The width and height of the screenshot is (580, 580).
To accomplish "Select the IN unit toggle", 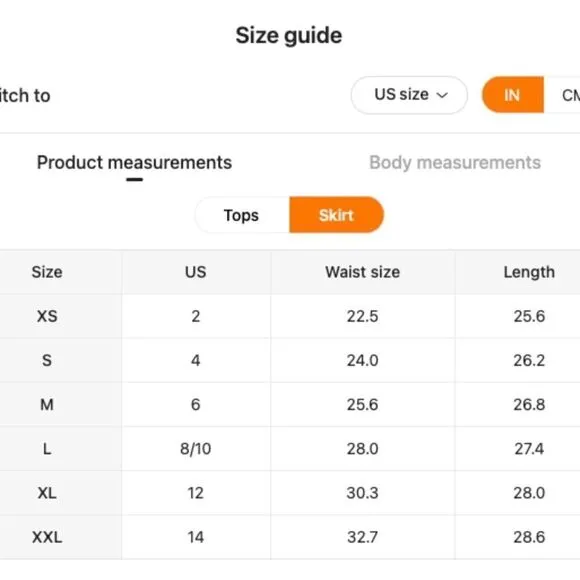I will point(512,95).
